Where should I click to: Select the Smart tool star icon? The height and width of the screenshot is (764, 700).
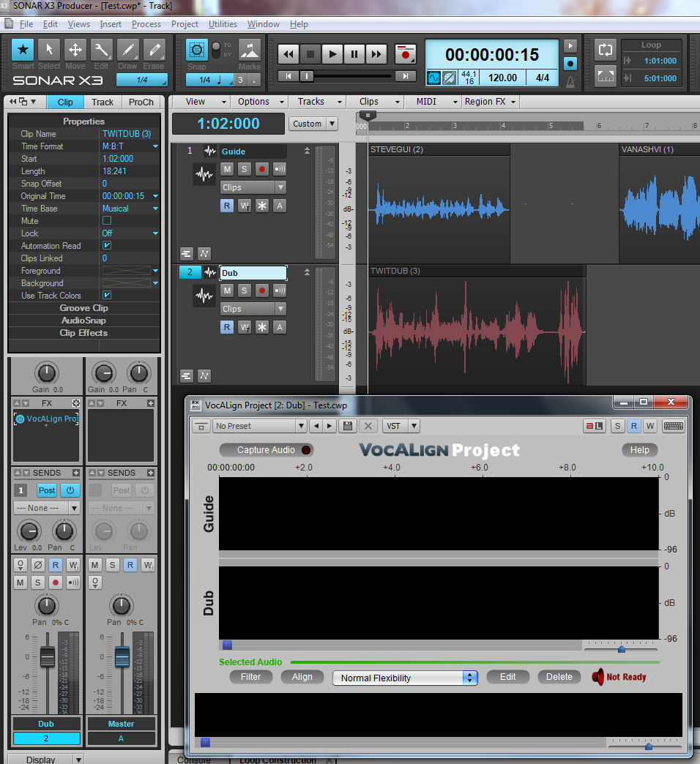click(23, 50)
